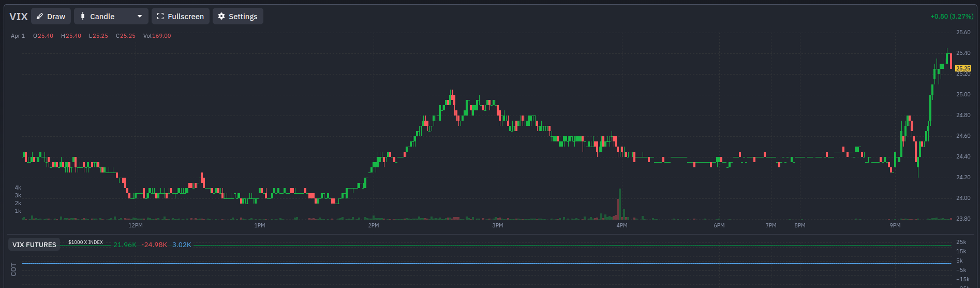Viewport: 980px width, 288px height.
Task: Click the 7PM time axis label
Action: tap(771, 225)
